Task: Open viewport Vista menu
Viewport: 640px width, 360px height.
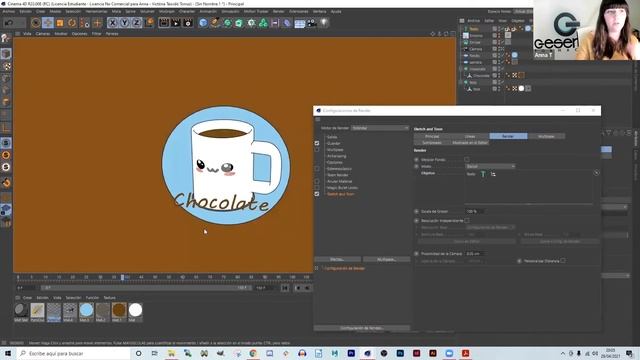Action: (x=27, y=34)
